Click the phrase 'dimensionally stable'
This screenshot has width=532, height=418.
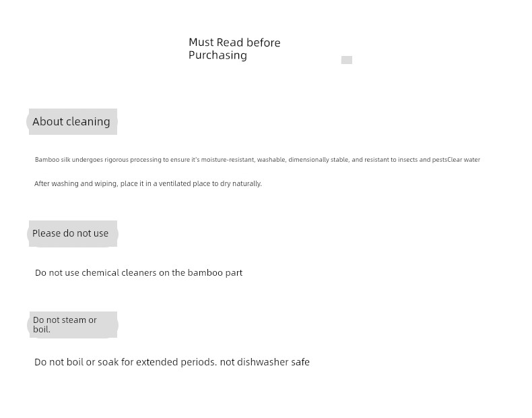coord(319,160)
